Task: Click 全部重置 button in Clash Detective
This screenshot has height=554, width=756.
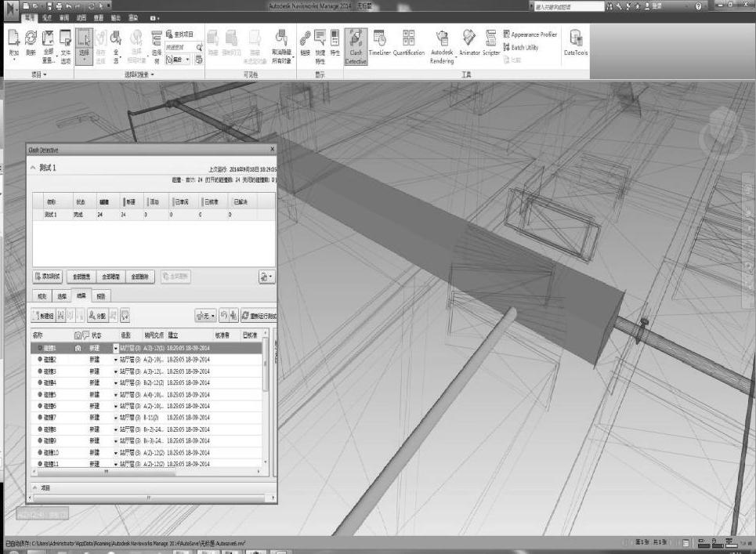Action: 81,277
